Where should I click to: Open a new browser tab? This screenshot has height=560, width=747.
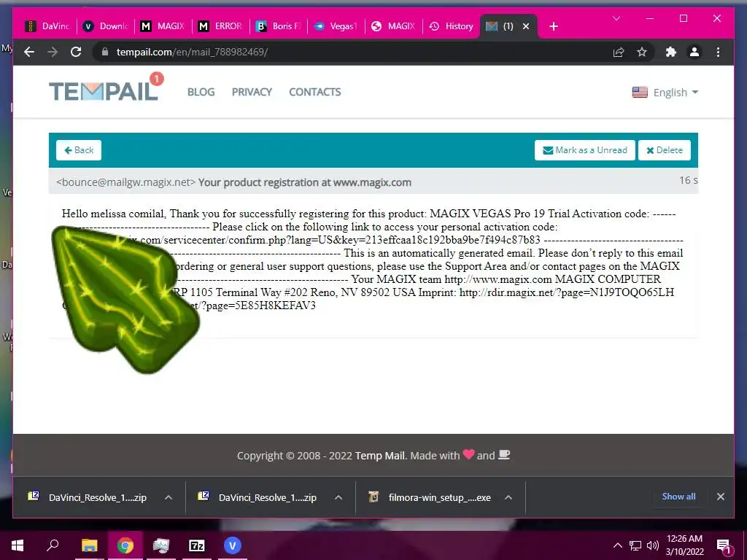(553, 26)
